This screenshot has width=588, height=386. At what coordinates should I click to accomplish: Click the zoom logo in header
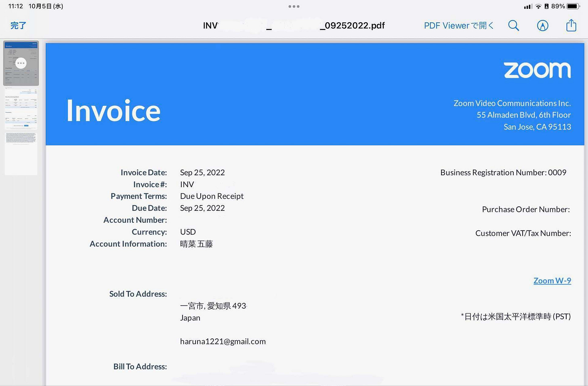point(537,70)
